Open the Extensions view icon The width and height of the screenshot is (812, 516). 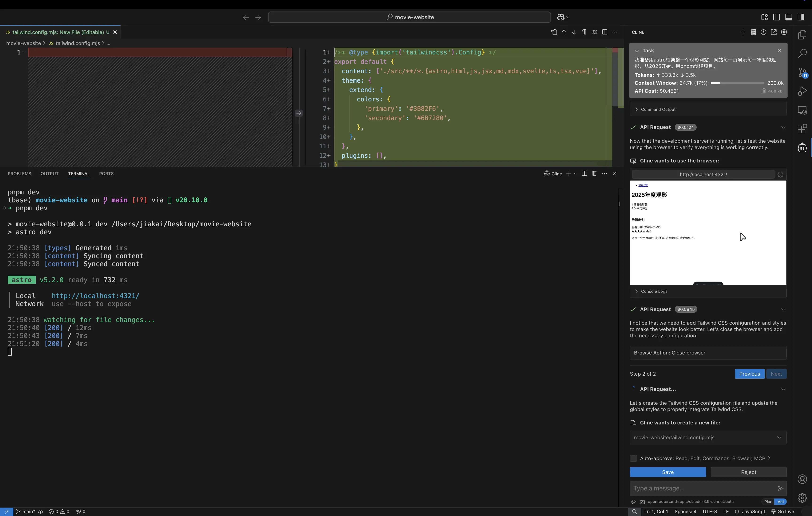802,129
